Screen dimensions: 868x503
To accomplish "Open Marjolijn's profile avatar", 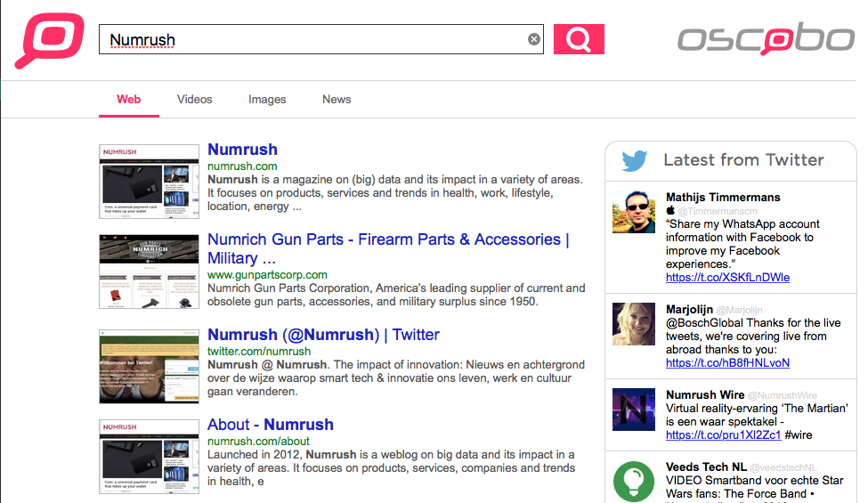I will click(x=634, y=324).
